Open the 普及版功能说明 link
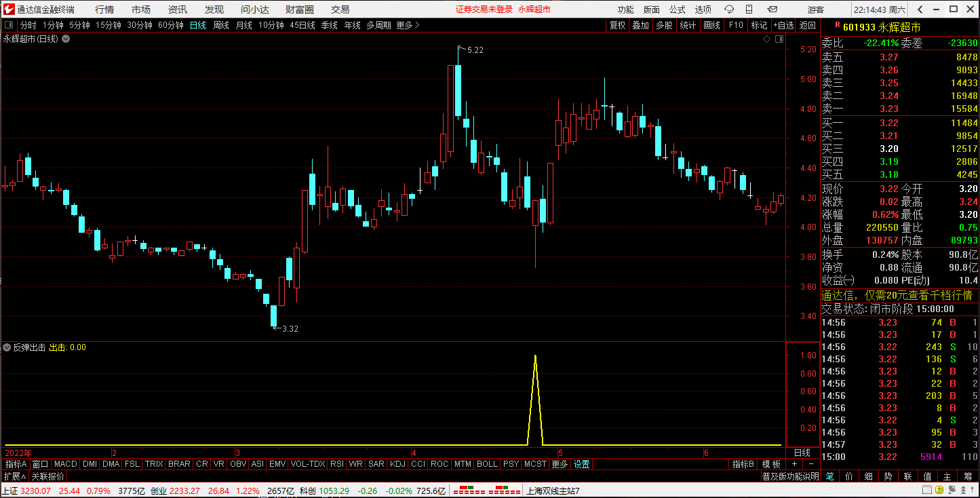This screenshot has height=498, width=980. (x=790, y=476)
